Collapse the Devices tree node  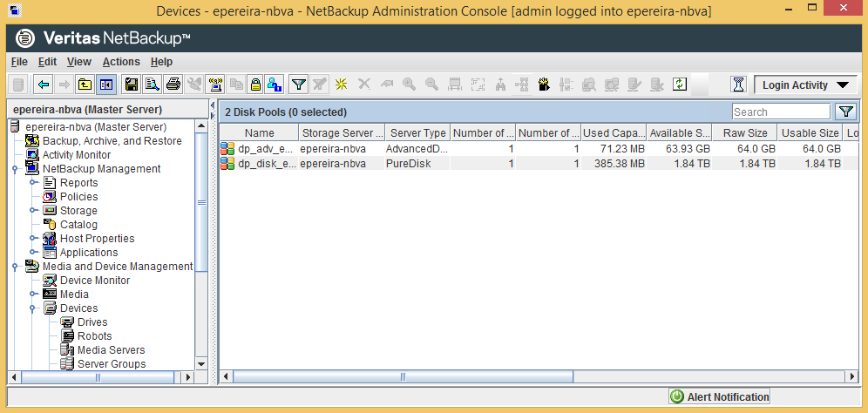[33, 308]
